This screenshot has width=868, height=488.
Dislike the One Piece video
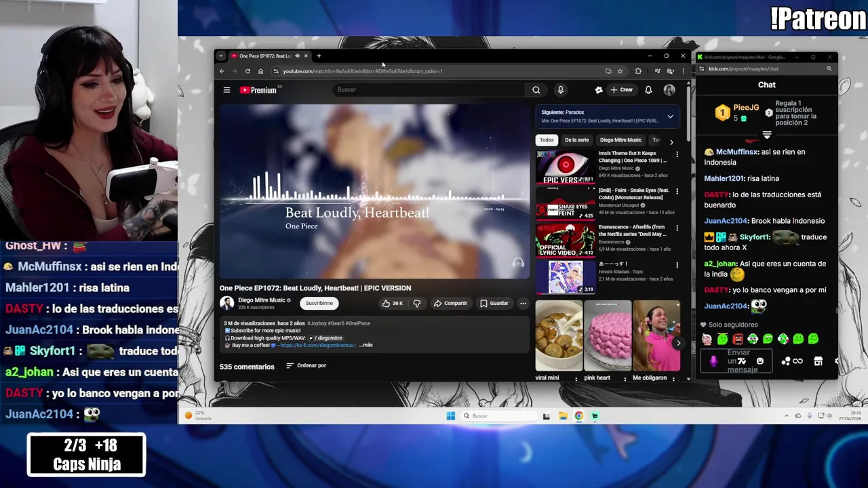pos(417,303)
